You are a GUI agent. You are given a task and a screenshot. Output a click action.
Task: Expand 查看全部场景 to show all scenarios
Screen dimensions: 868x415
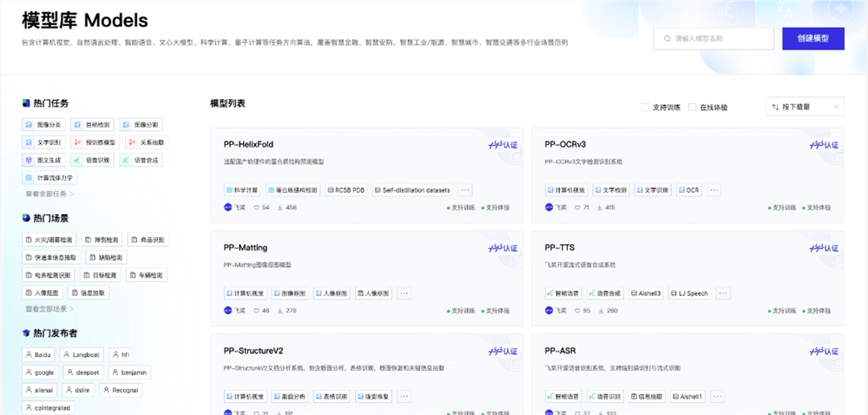46,308
